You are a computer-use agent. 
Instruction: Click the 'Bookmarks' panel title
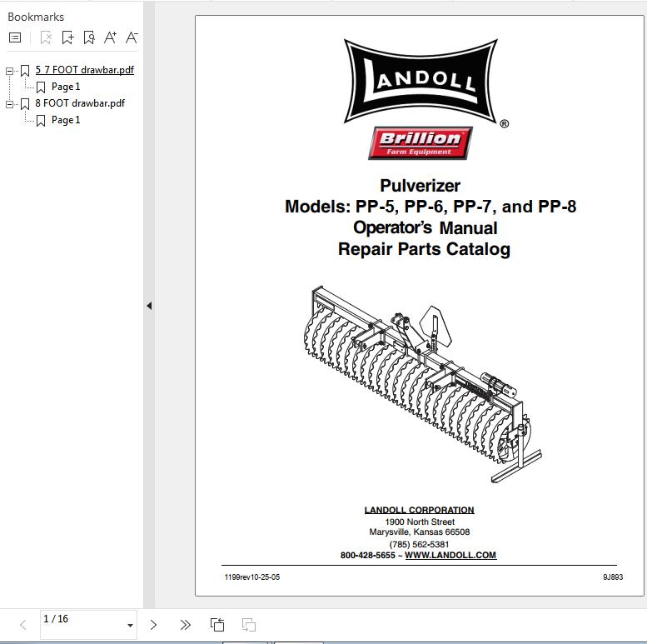tap(36, 17)
